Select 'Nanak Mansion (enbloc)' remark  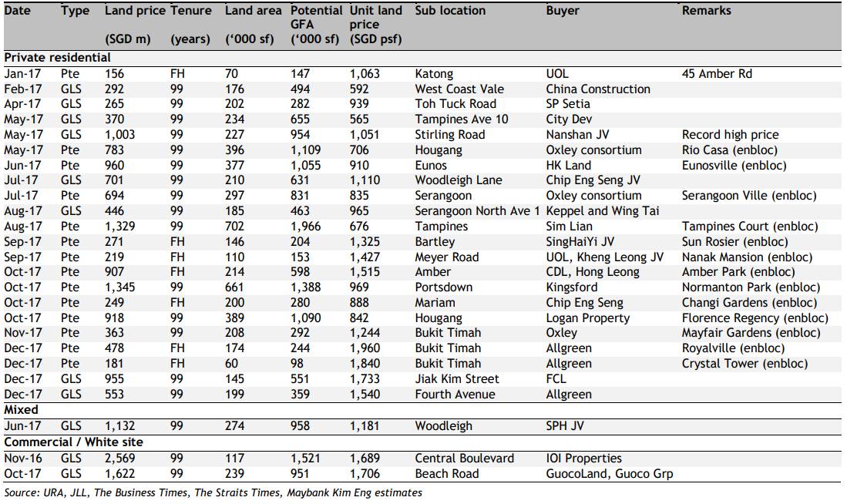tap(747, 257)
